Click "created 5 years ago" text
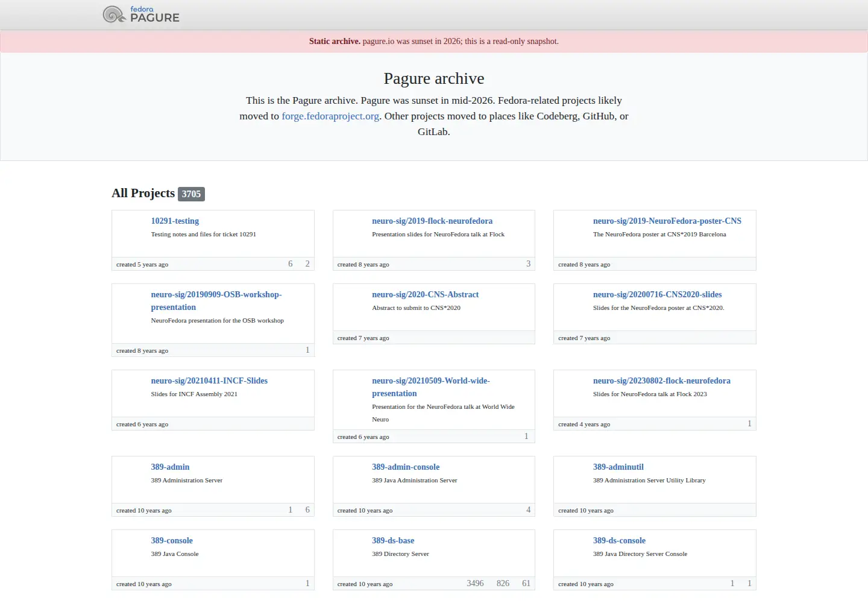Image resolution: width=868 pixels, height=603 pixels. pos(142,265)
